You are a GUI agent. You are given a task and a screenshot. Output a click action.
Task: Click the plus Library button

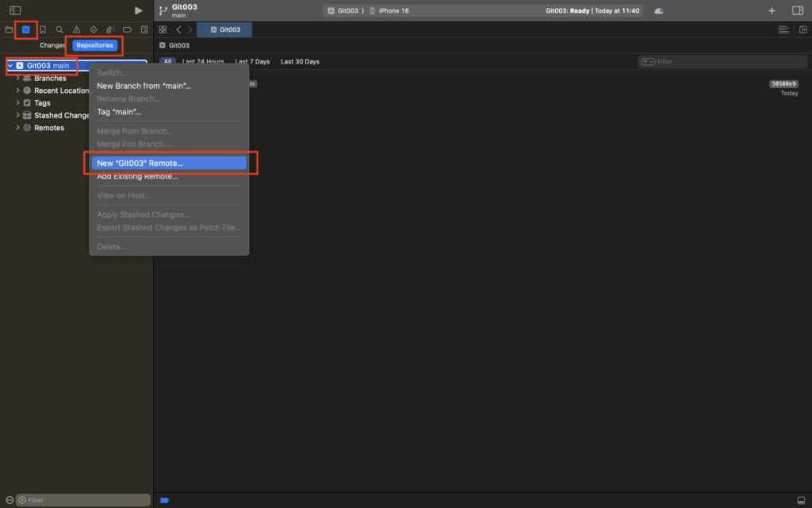tap(772, 10)
